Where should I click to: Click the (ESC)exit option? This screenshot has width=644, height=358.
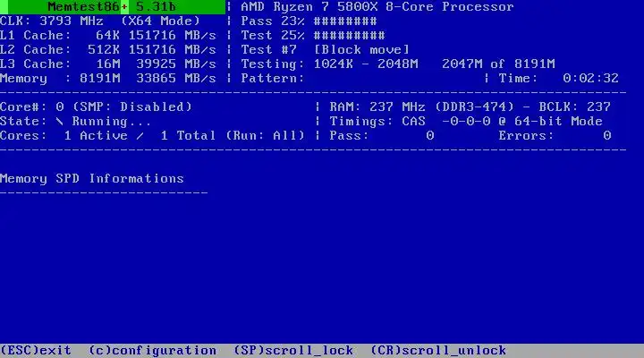(x=36, y=351)
